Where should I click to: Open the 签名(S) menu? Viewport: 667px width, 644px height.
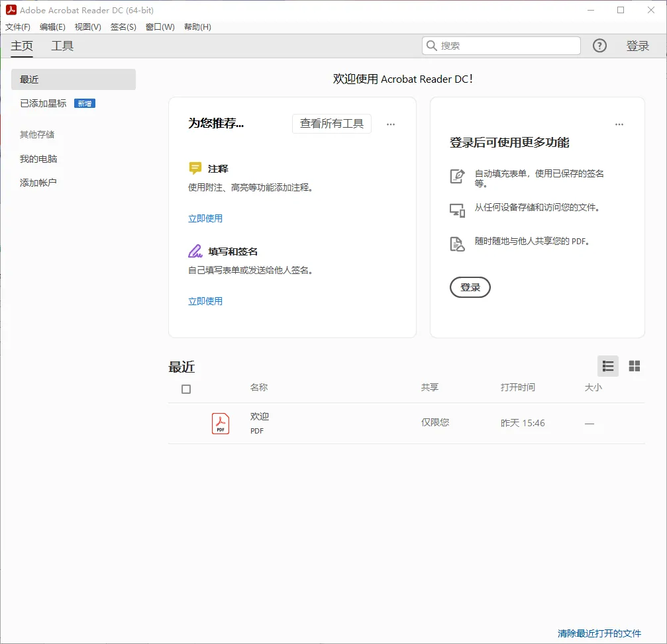[x=123, y=26]
